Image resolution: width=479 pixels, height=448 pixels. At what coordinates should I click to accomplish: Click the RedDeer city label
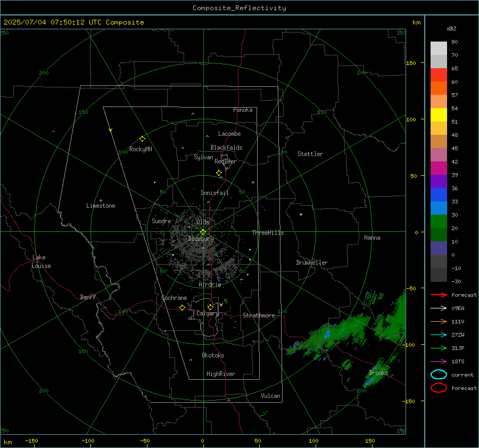[x=226, y=161]
